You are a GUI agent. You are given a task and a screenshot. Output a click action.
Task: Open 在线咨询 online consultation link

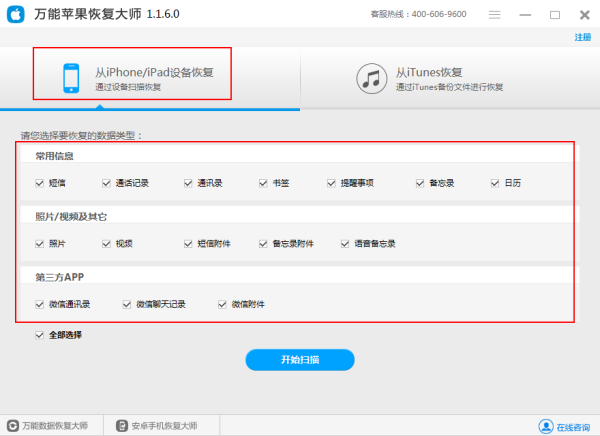573,427
